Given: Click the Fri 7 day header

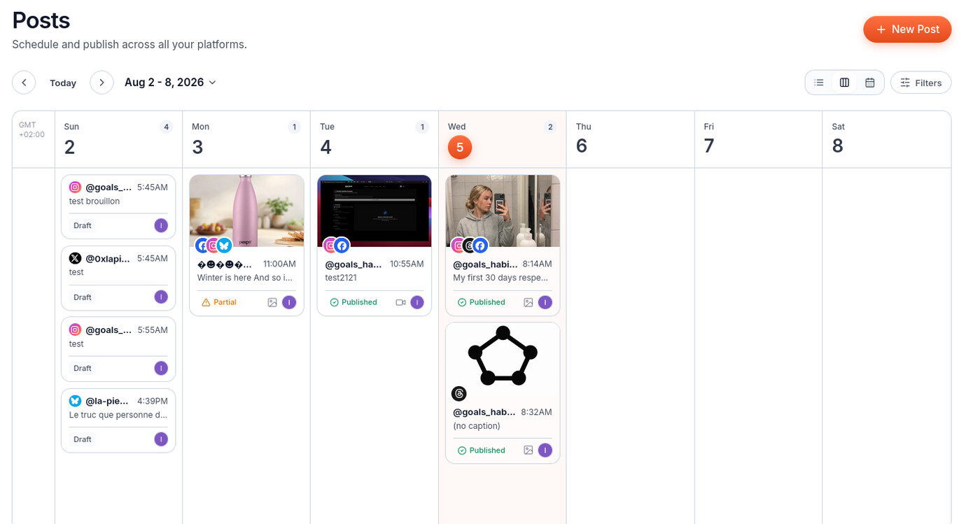Looking at the screenshot, I should (x=758, y=139).
